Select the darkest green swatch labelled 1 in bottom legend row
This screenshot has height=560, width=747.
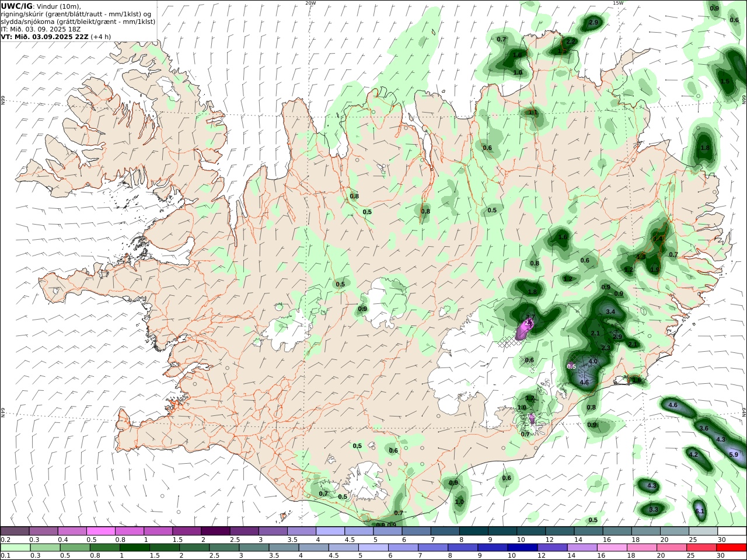(134, 548)
